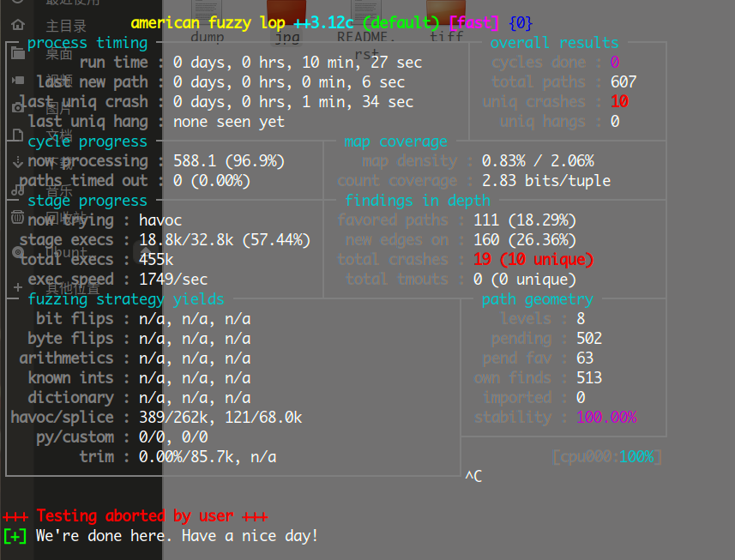Click last uniq crash value '1 min, 34 sec'
This screenshot has height=560, width=735.
[357, 102]
